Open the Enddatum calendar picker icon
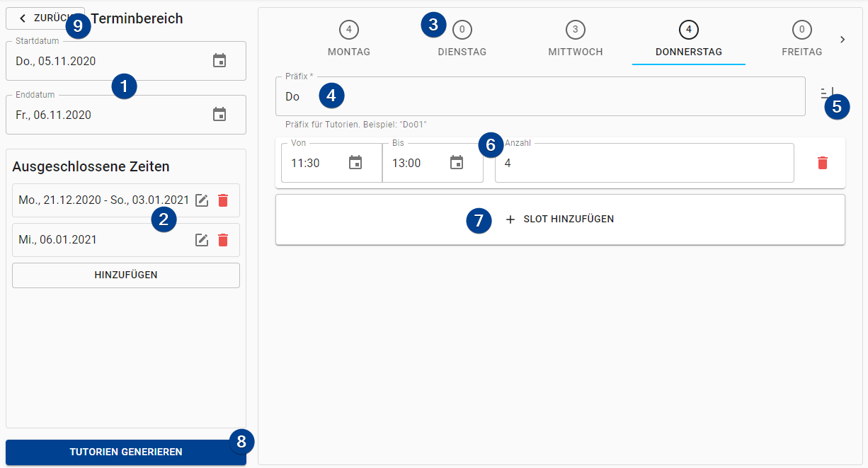Screen dimensions: 868x468 coord(219,115)
